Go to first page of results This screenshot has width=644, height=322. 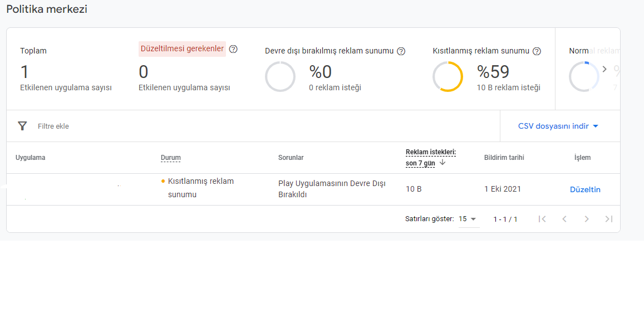(x=542, y=219)
